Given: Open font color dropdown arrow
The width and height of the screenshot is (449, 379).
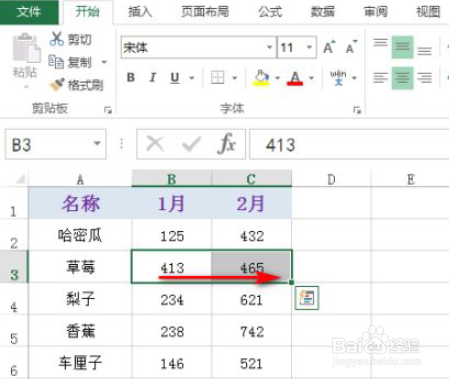Looking at the screenshot, I should pyautogui.click(x=311, y=78).
